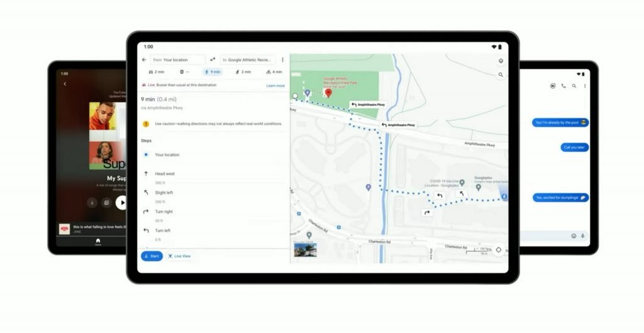Click the 'Call you later' message bubble

tap(575, 147)
